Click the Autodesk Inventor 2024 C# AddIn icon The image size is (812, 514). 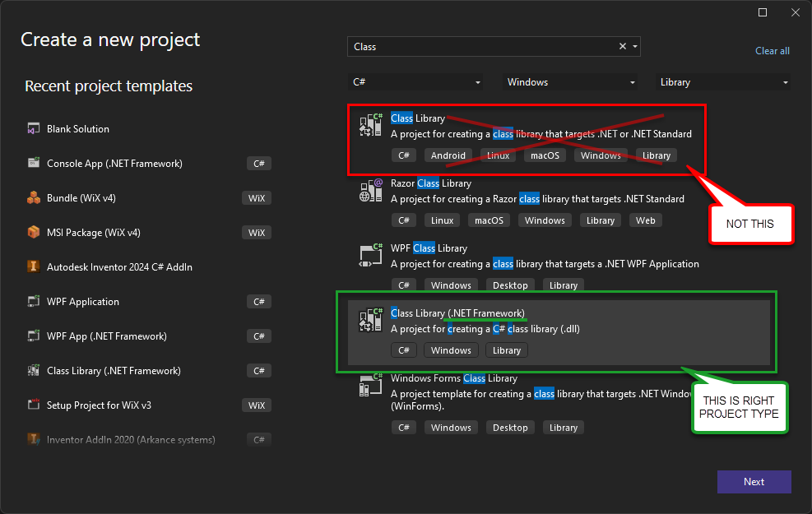(x=34, y=266)
